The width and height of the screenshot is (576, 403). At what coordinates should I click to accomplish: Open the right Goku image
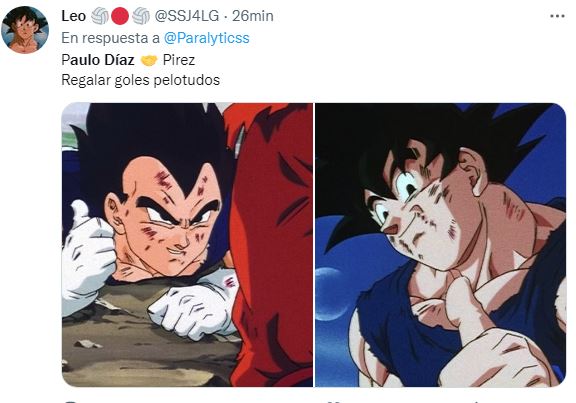[x=440, y=245]
